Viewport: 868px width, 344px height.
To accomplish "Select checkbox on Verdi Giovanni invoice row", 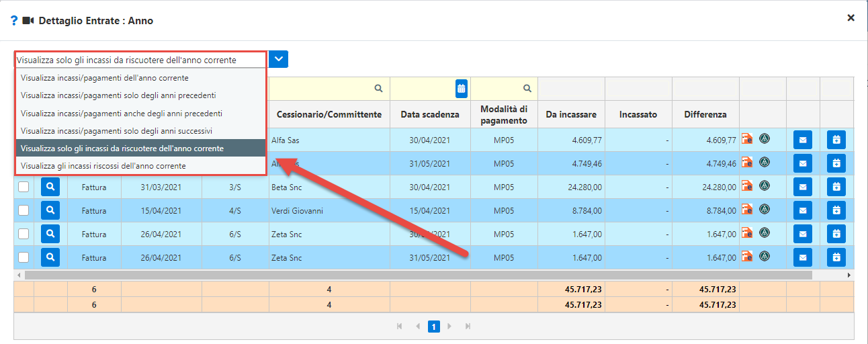I will tap(24, 210).
